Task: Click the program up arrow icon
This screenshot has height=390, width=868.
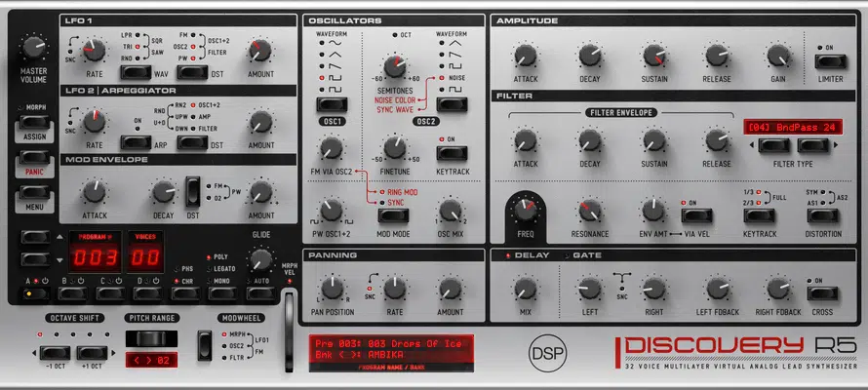Action: 59,238
